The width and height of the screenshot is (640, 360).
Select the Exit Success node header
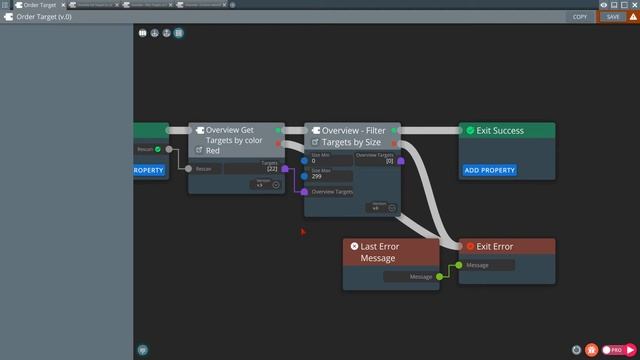pos(507,131)
